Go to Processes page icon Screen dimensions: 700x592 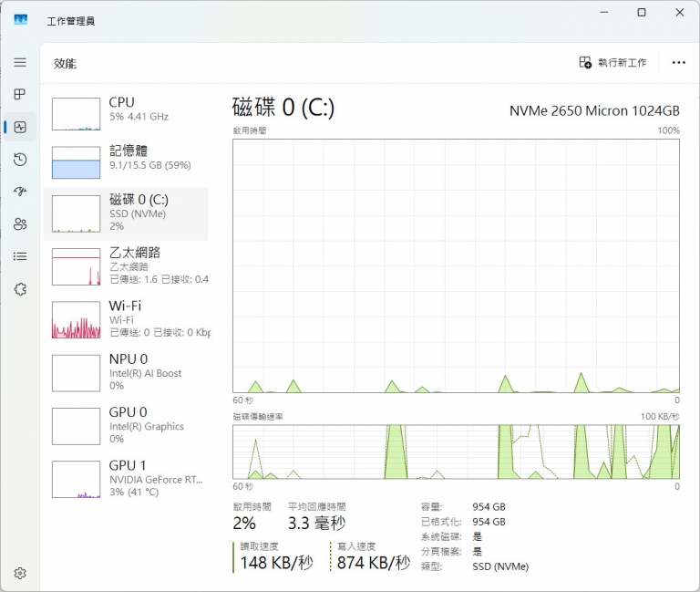click(20, 95)
